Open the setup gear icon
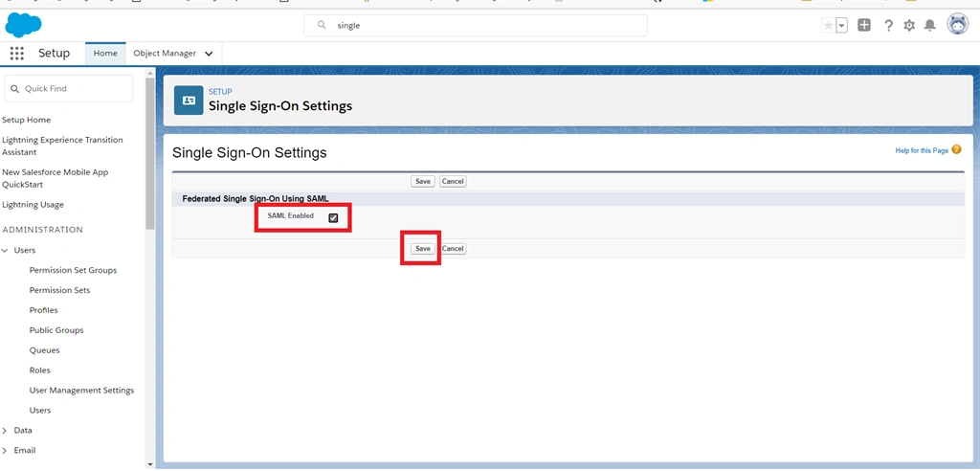Image resolution: width=980 pixels, height=471 pixels. [x=909, y=26]
